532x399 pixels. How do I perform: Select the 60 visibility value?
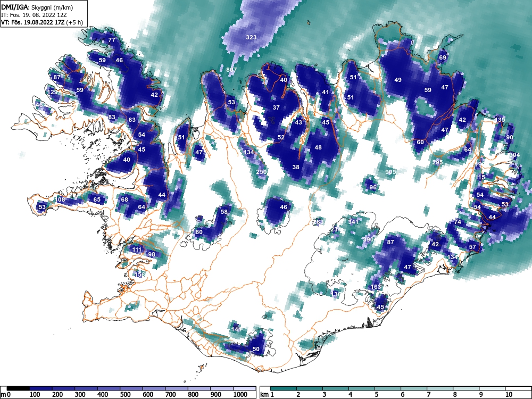point(420,143)
